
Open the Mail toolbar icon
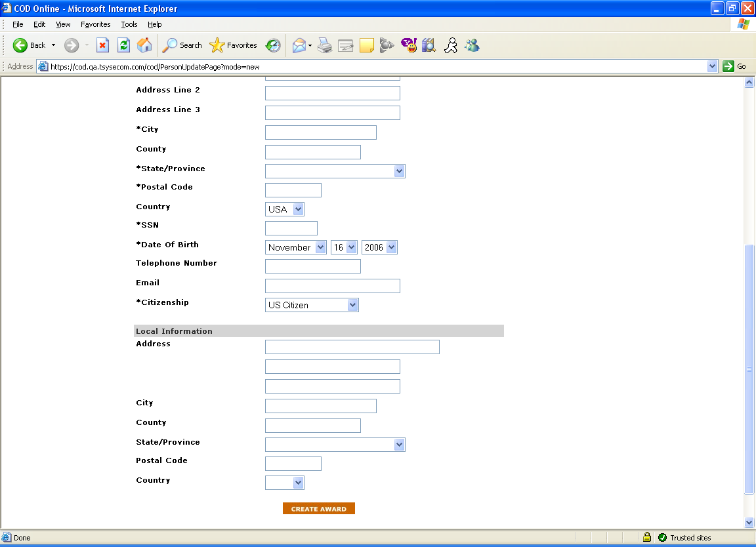coord(299,45)
